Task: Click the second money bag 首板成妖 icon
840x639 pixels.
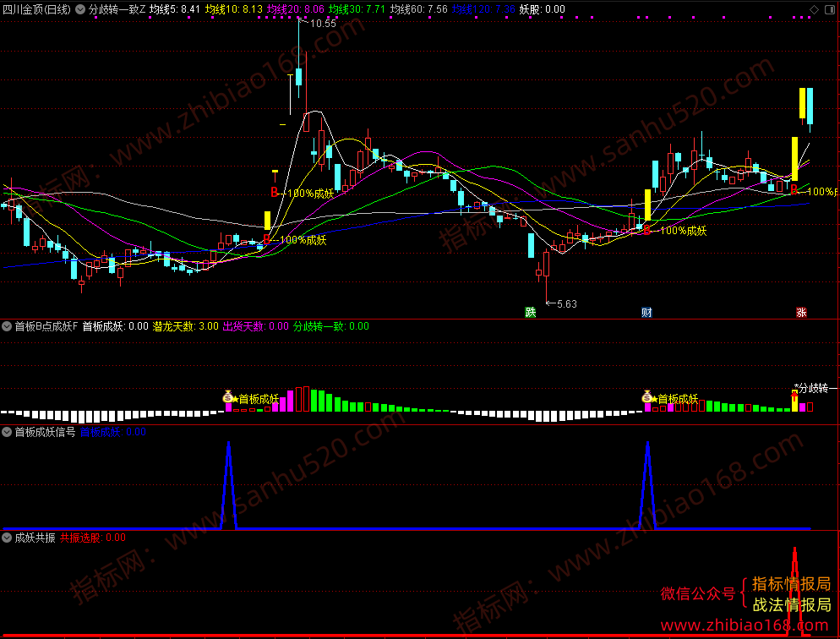Action: point(647,397)
